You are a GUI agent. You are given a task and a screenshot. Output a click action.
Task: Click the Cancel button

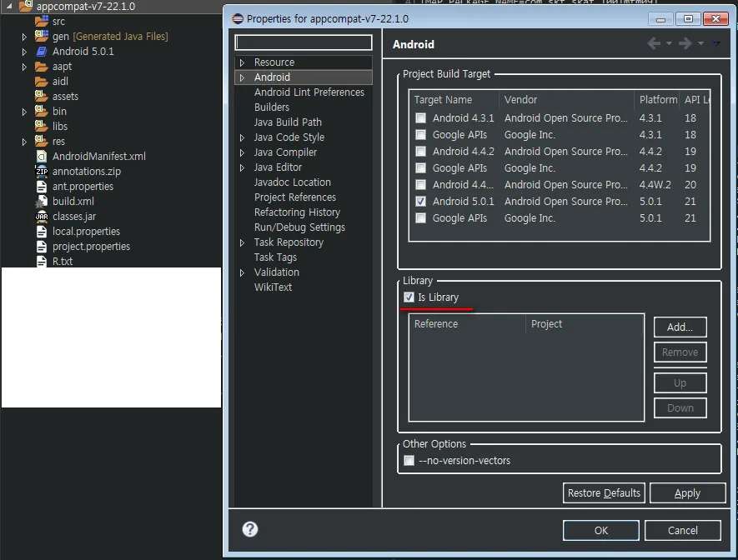click(682, 530)
